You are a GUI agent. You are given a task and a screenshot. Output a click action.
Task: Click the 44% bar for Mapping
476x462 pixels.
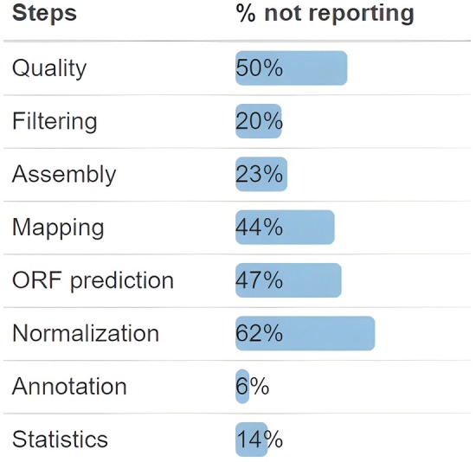[x=285, y=228]
